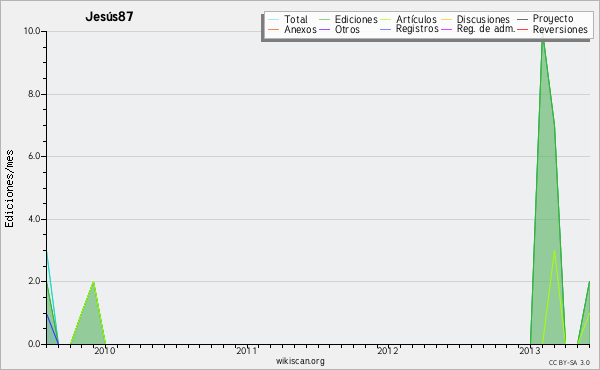
Task: Click the purple Otros legend line swatch
Action: coord(324,29)
